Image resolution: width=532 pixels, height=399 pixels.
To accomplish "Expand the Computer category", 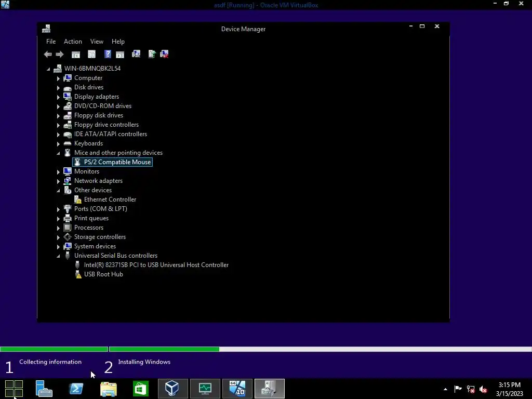I will click(x=58, y=78).
